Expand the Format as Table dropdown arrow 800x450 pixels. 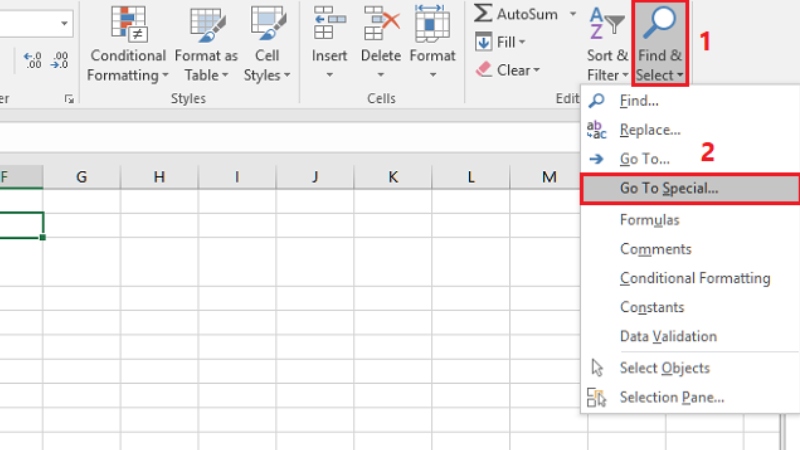(x=224, y=76)
